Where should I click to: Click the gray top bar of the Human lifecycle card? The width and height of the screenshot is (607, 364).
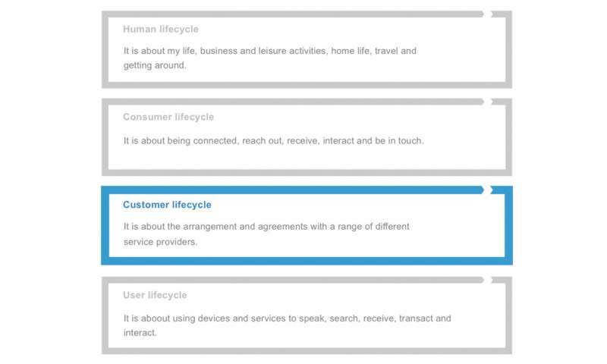292,14
